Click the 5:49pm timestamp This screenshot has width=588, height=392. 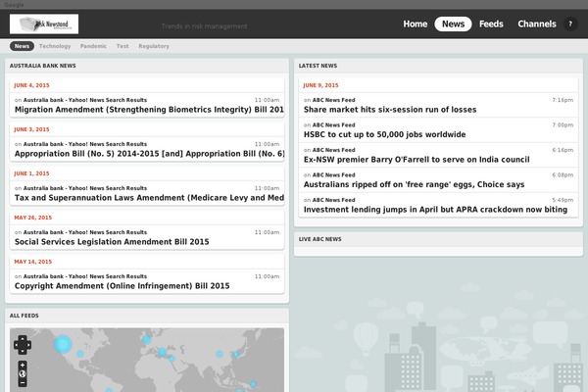click(563, 200)
